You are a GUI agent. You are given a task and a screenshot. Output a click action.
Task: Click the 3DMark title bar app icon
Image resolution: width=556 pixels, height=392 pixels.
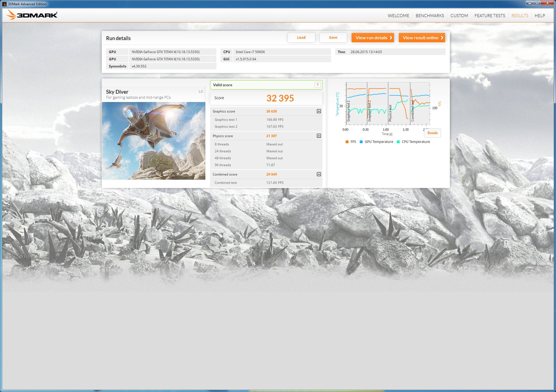pos(4,4)
